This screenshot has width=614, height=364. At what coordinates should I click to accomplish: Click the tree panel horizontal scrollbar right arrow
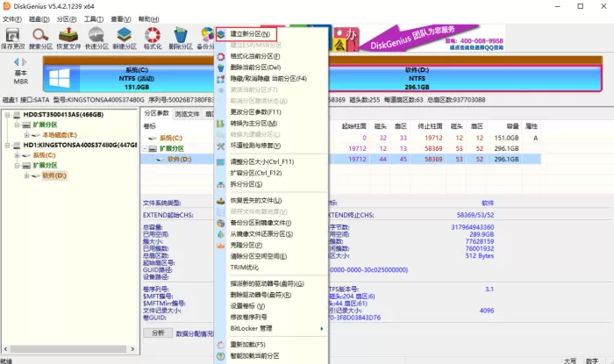coord(132,349)
